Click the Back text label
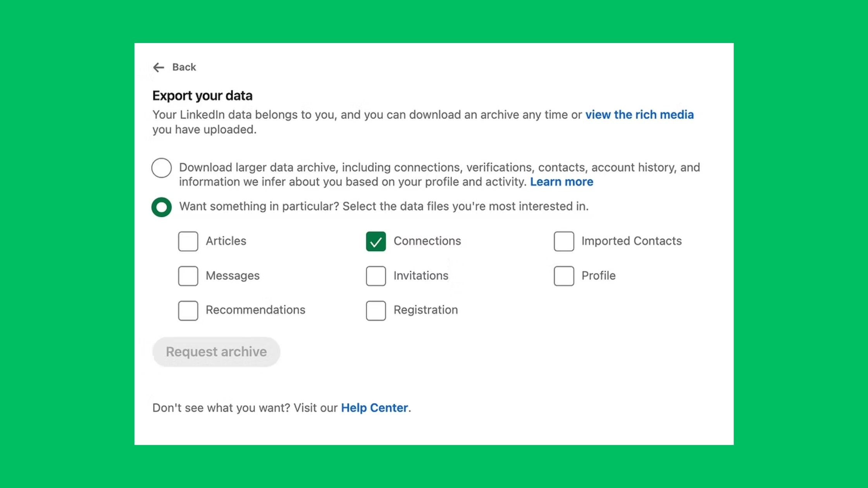The width and height of the screenshot is (868, 488). [x=184, y=67]
